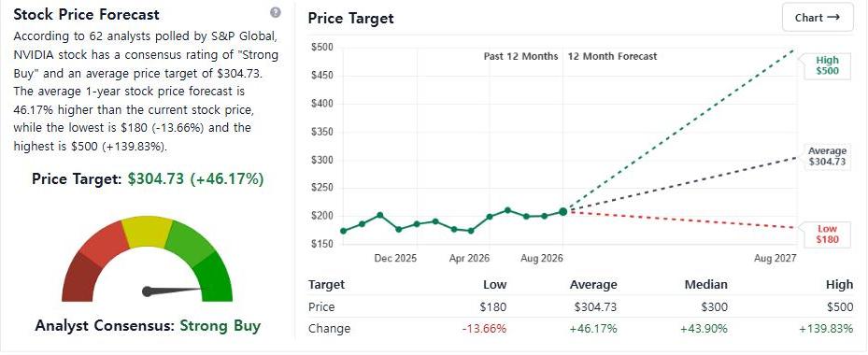Image resolution: width=868 pixels, height=355 pixels.
Task: Click the High $500 forecast label
Action: pyautogui.click(x=827, y=65)
